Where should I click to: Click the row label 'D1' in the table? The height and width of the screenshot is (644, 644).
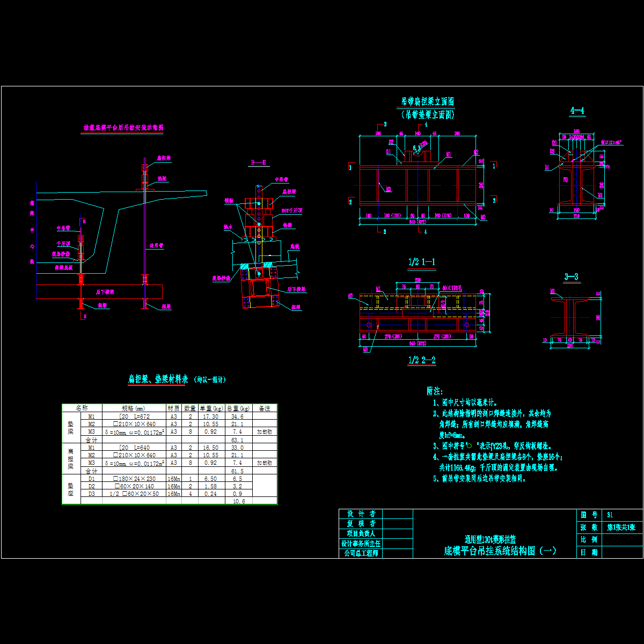pos(91,479)
